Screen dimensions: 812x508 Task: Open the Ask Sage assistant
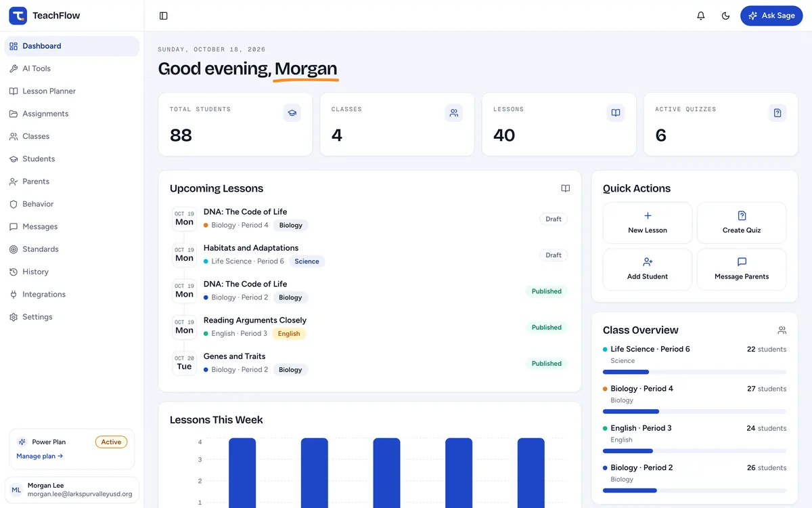[x=771, y=16]
